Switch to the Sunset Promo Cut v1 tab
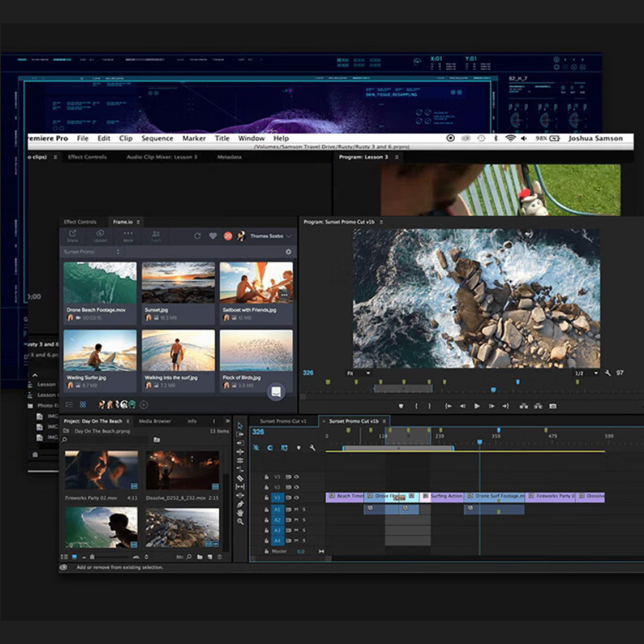The image size is (644, 644). 283,421
